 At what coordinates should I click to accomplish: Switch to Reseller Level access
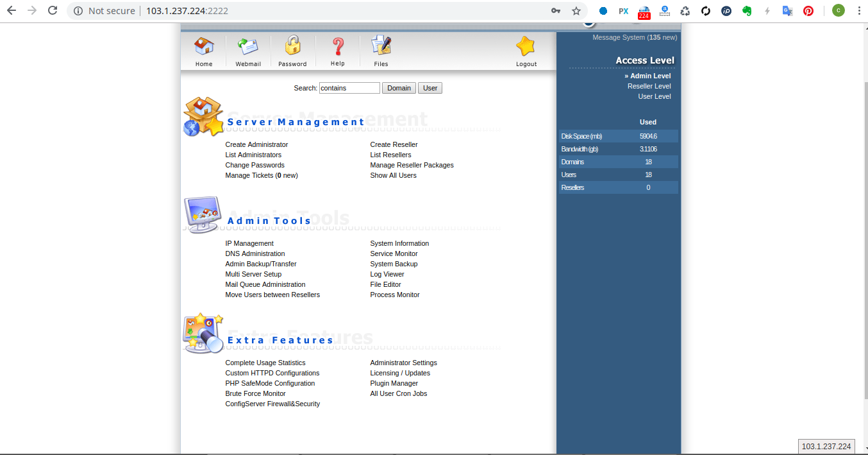pyautogui.click(x=649, y=86)
